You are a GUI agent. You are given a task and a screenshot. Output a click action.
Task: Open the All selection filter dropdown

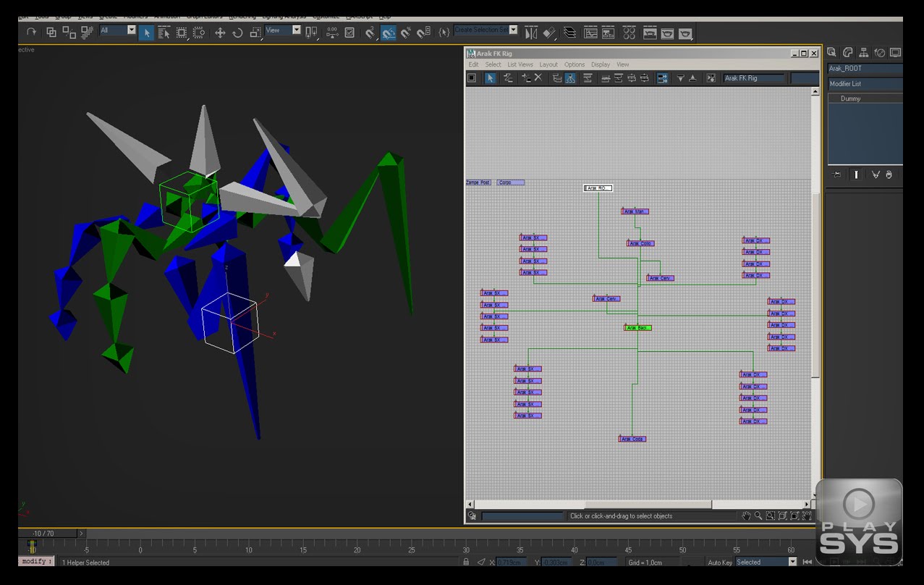(x=117, y=30)
